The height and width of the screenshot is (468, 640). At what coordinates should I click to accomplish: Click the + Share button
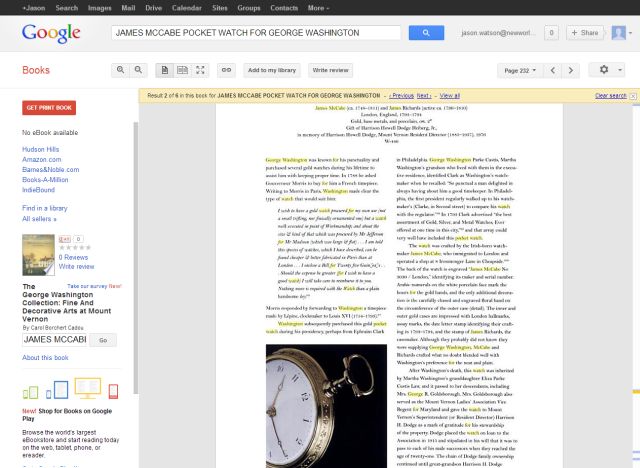point(585,33)
